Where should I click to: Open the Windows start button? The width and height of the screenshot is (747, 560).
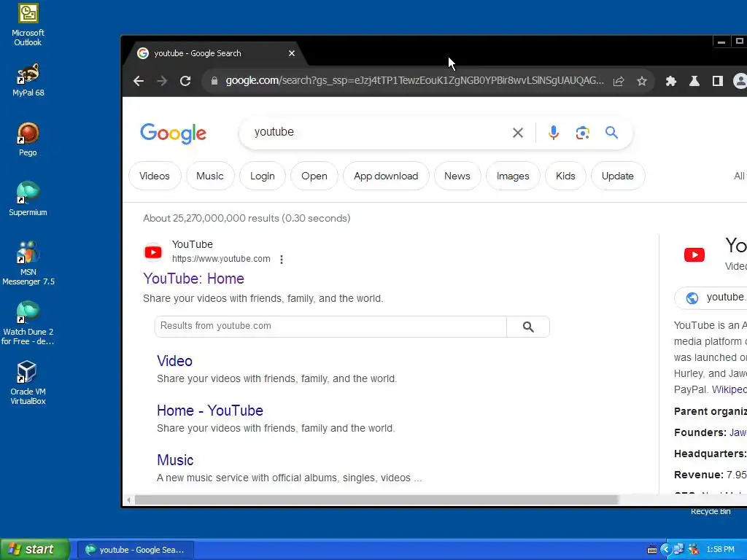[x=35, y=550]
